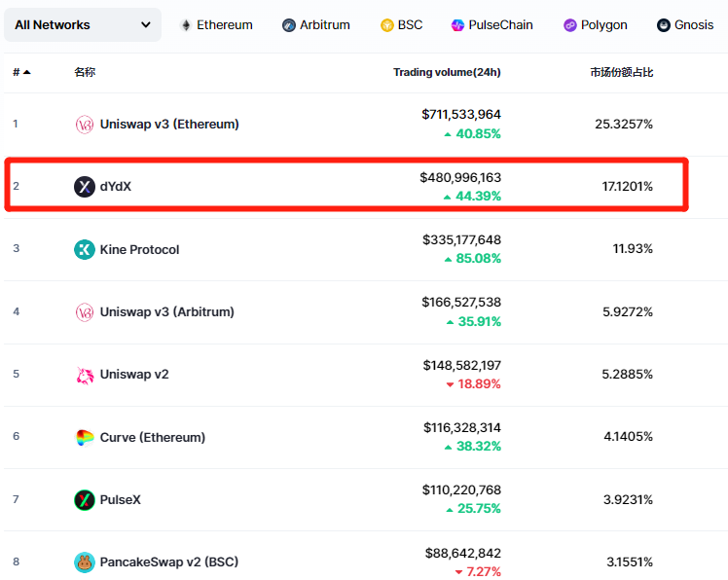The height and width of the screenshot is (580, 728).
Task: Click the Uniswap v2 unicorn icon
Action: 85,375
